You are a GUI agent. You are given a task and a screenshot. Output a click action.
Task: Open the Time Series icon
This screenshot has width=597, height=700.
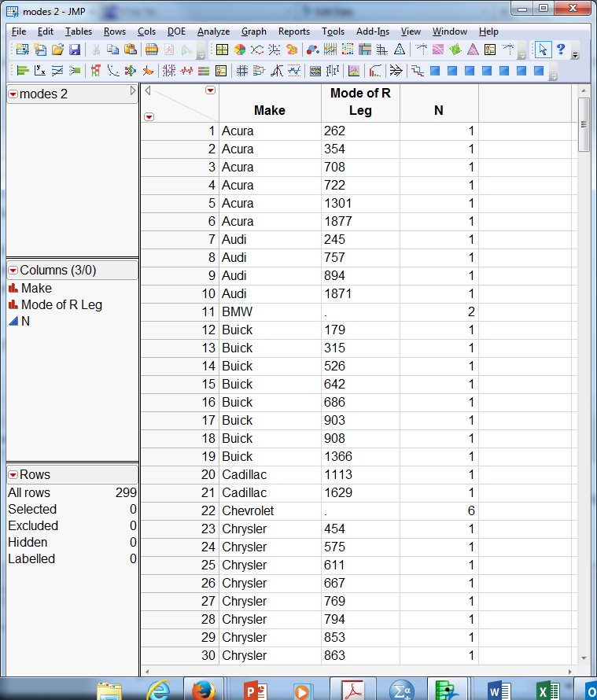point(186,71)
